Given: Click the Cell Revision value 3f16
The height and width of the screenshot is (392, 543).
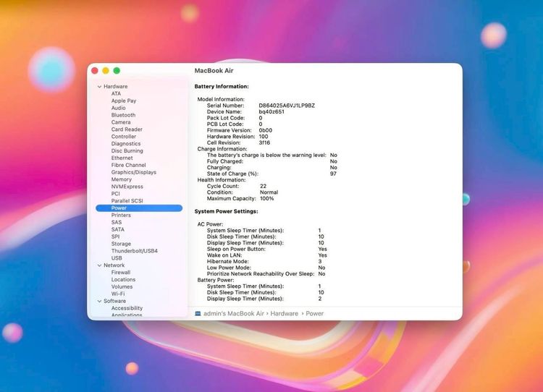Looking at the screenshot, I should (264, 142).
